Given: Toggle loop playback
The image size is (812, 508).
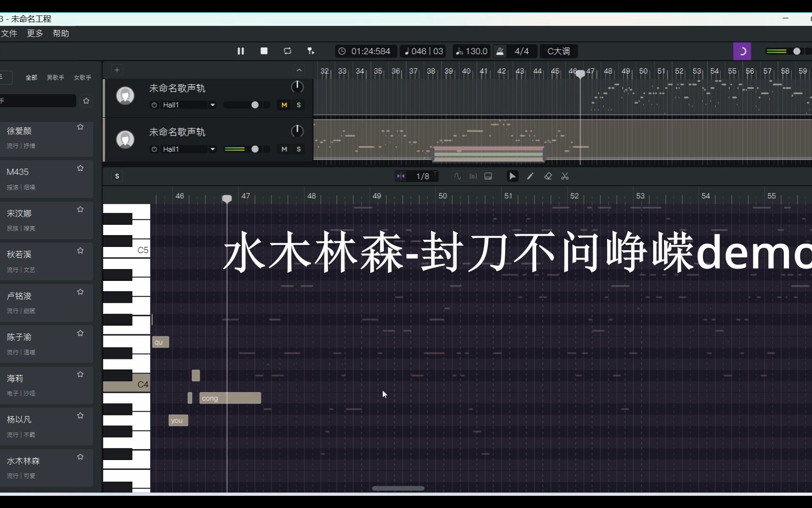Looking at the screenshot, I should point(288,51).
